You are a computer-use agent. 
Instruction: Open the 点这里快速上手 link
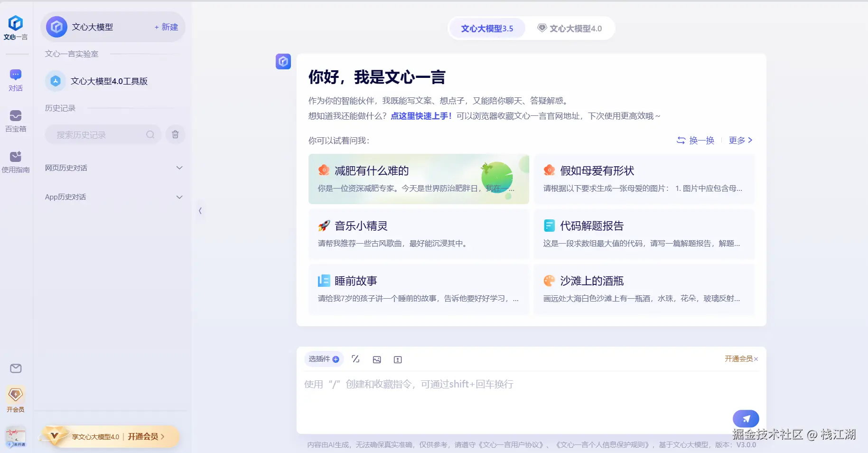[x=421, y=116]
